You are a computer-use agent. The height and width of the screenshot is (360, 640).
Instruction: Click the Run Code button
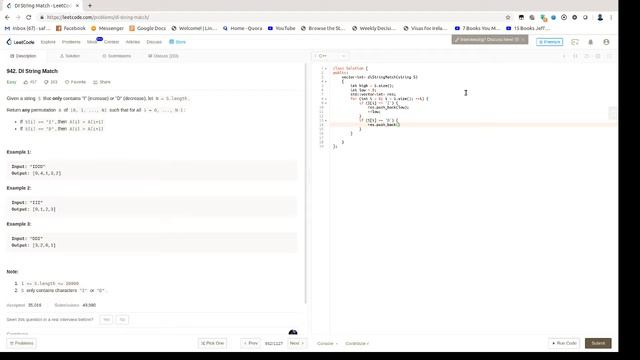click(x=564, y=343)
